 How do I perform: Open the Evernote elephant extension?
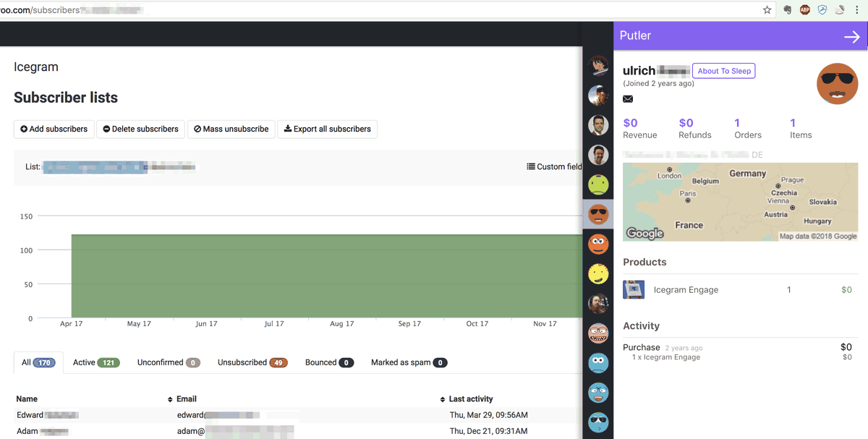(x=788, y=10)
